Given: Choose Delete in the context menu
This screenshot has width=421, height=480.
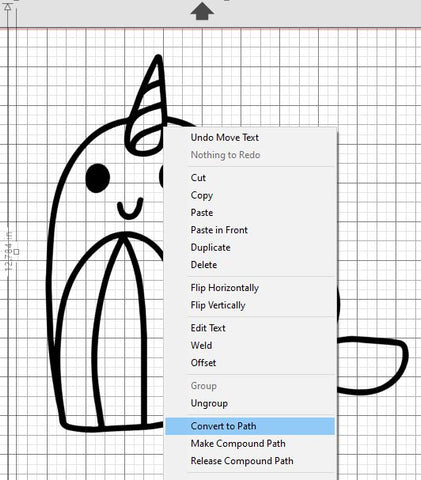Looking at the screenshot, I should coord(250,265).
